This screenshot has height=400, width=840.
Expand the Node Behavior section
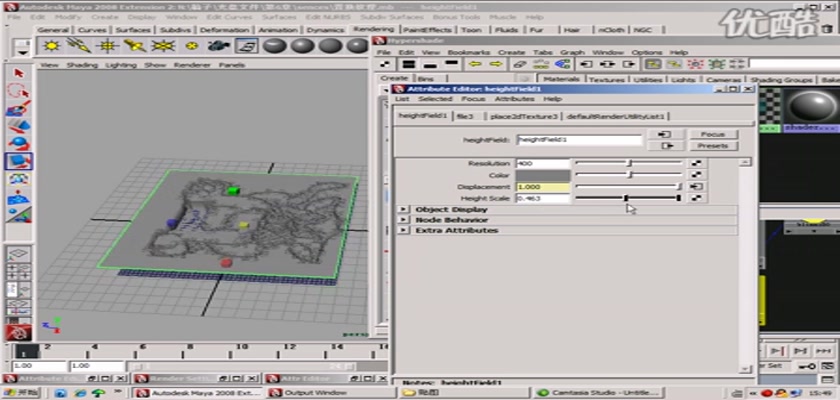point(403,220)
